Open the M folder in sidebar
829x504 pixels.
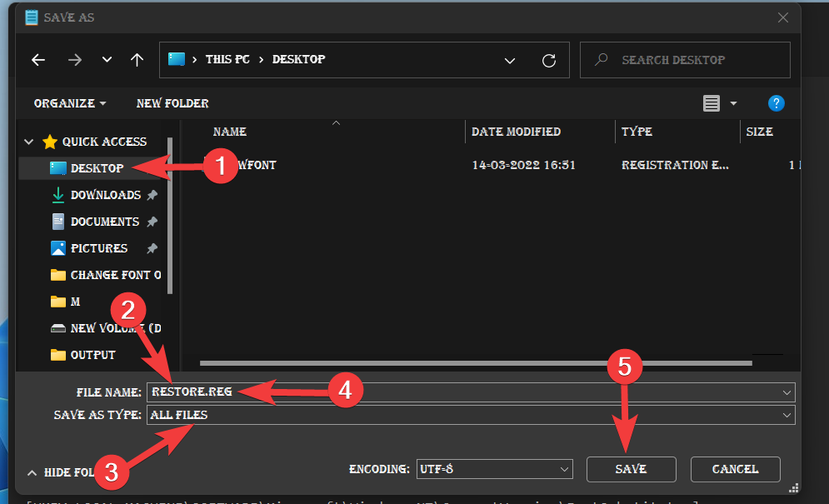tap(75, 302)
